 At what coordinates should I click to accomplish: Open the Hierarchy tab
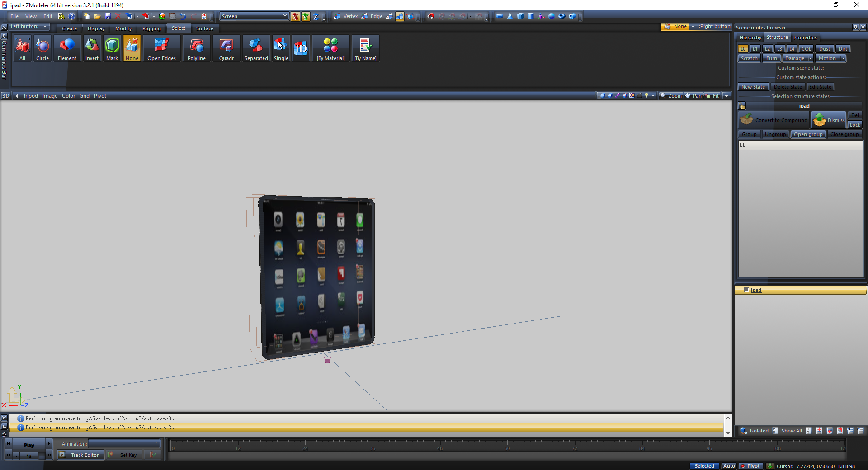pyautogui.click(x=750, y=38)
